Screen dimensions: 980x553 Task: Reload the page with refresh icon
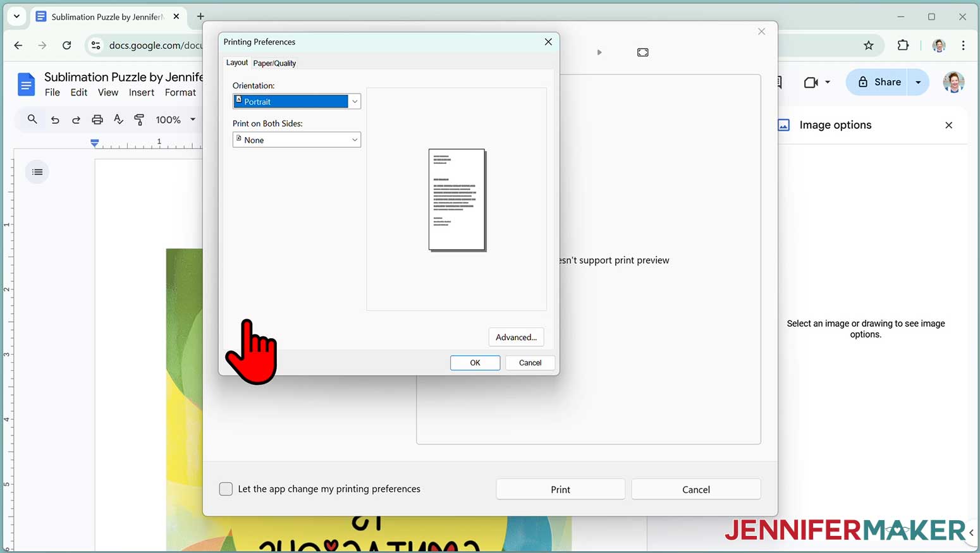(67, 45)
